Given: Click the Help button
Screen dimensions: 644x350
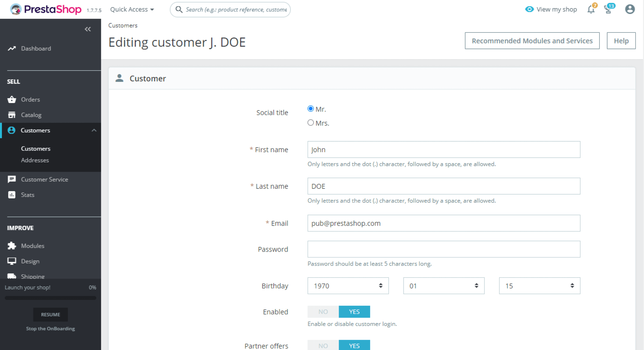Looking at the screenshot, I should point(620,41).
